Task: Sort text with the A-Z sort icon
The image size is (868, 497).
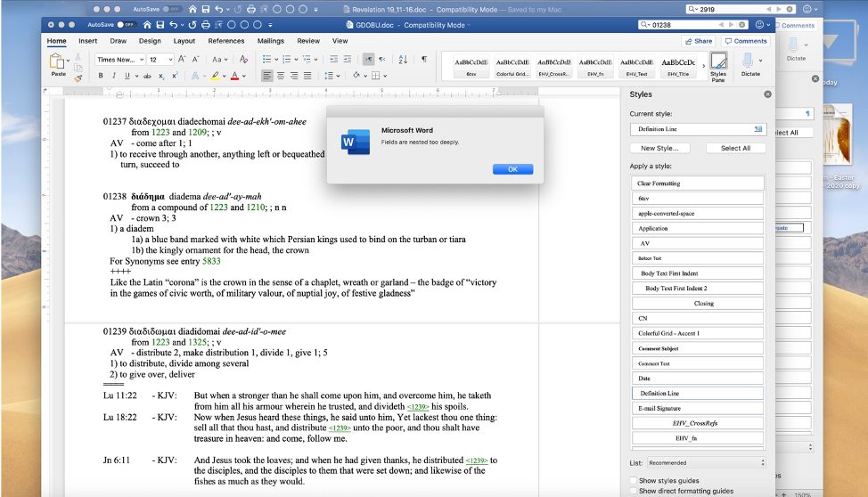Action: click(x=403, y=59)
